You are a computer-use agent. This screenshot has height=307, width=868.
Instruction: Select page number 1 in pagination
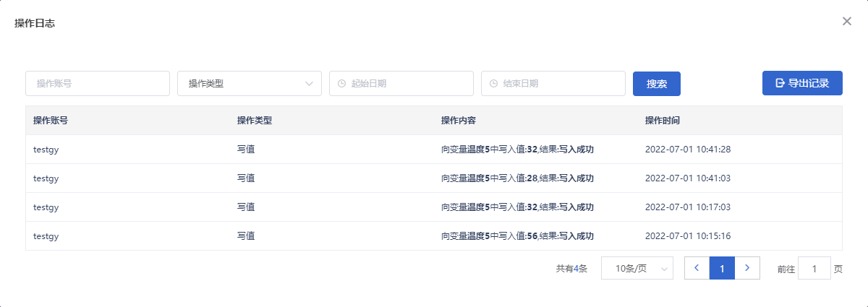pyautogui.click(x=722, y=268)
